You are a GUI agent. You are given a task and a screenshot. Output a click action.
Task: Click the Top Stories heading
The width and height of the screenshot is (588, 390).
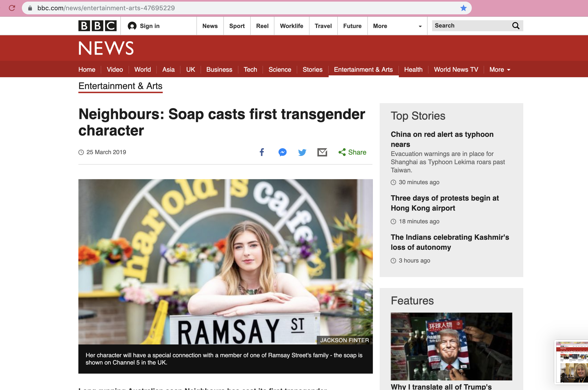(418, 116)
